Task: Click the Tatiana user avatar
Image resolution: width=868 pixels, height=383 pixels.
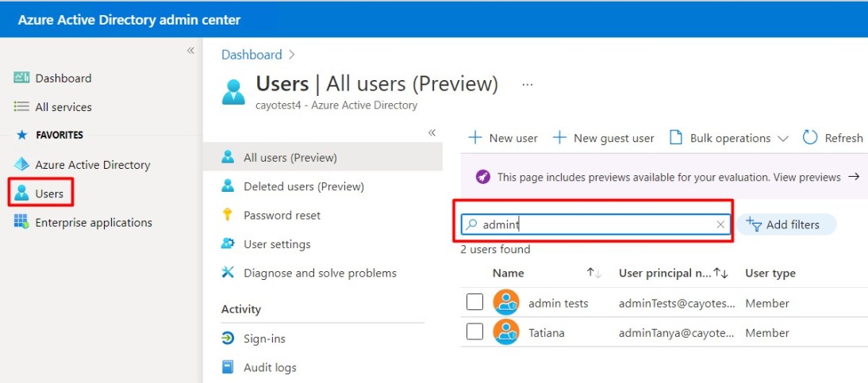Action: pyautogui.click(x=506, y=332)
